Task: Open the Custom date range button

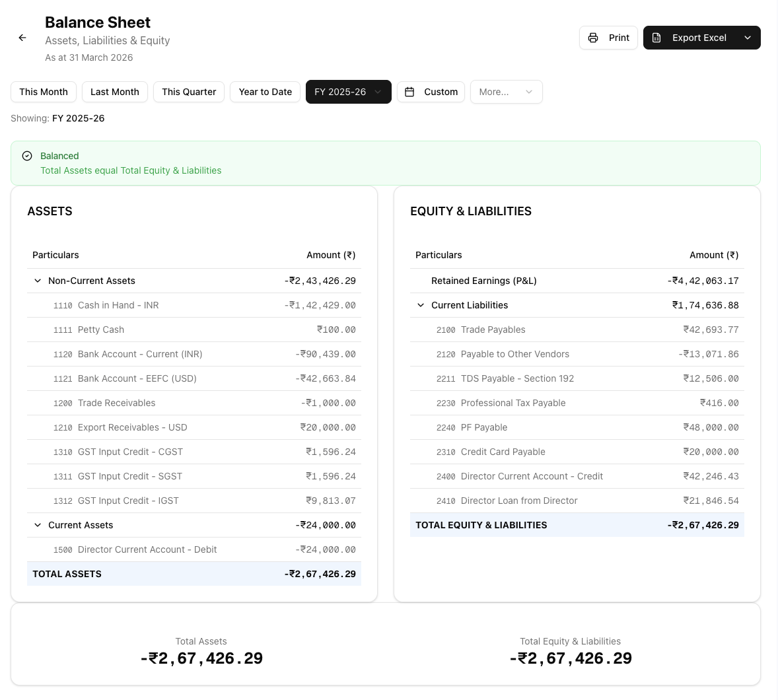Action: click(x=431, y=92)
